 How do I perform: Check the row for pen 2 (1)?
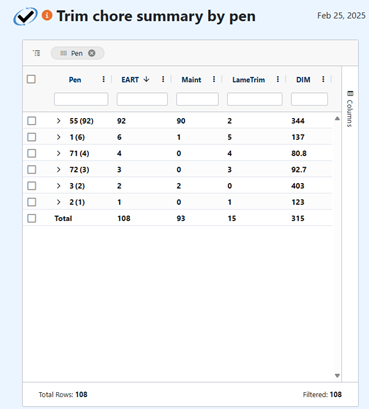pyautogui.click(x=32, y=202)
